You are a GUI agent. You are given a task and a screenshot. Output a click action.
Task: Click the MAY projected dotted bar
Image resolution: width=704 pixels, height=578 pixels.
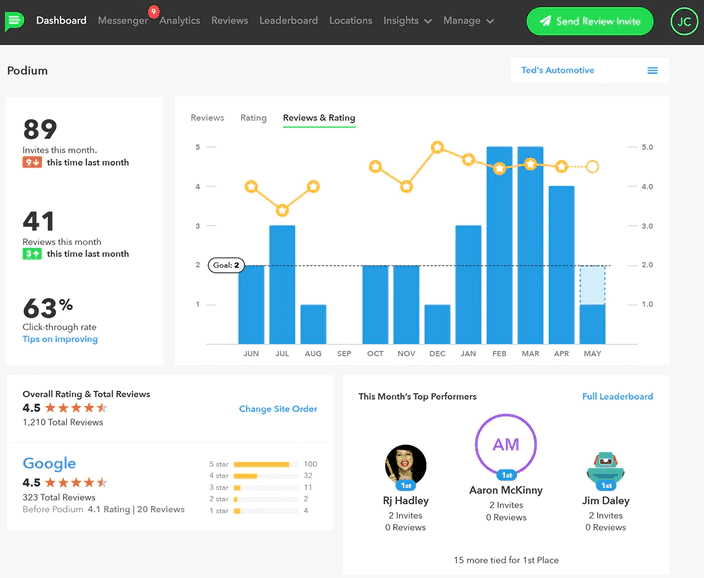[592, 285]
